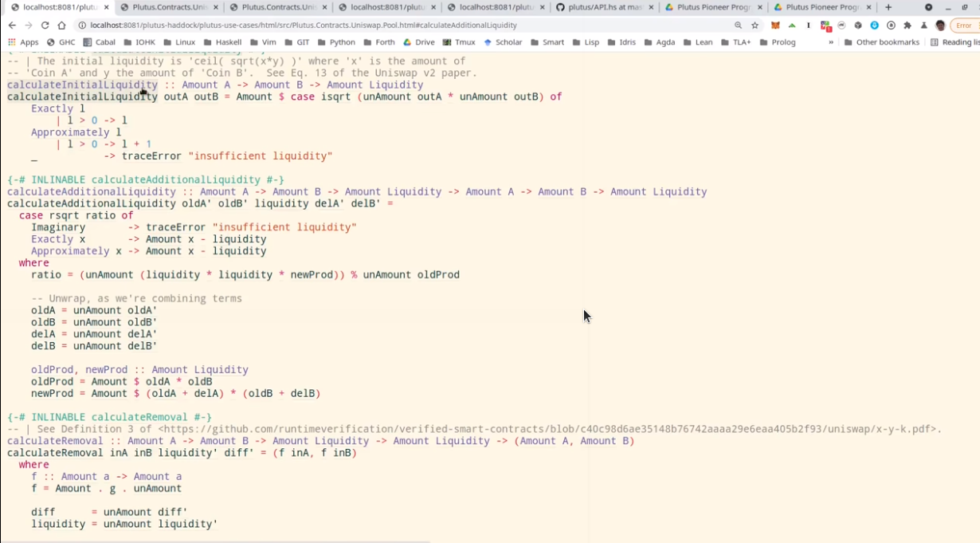Reload the current page
The width and height of the screenshot is (980, 543).
[x=45, y=26]
